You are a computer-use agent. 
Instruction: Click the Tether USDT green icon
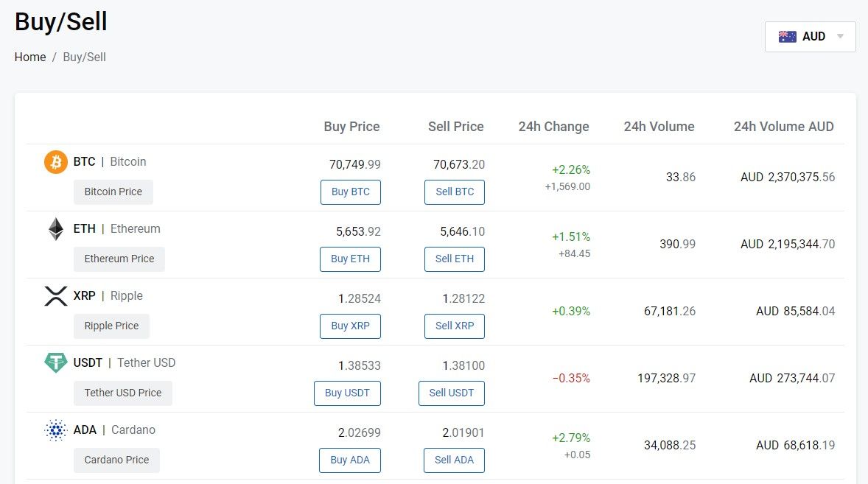click(x=56, y=363)
